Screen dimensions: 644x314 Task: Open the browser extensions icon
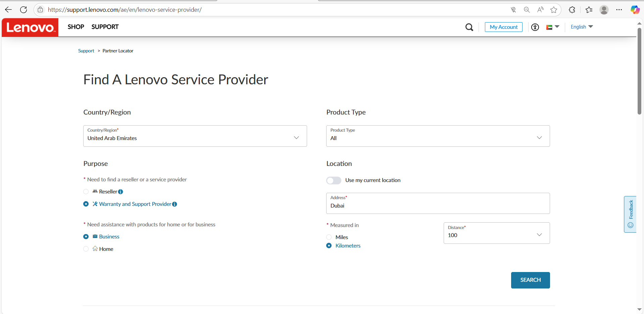click(x=572, y=10)
